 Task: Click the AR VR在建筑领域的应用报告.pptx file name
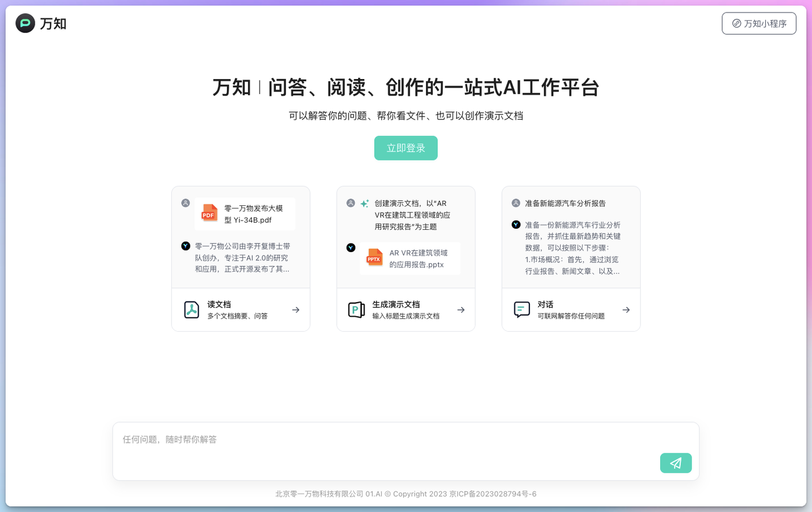point(419,258)
